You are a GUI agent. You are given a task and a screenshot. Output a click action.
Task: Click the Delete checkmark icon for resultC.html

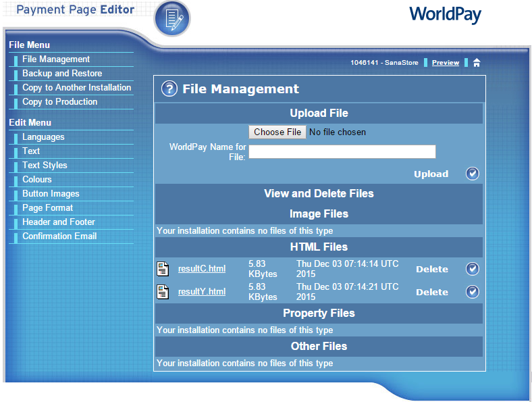point(473,269)
